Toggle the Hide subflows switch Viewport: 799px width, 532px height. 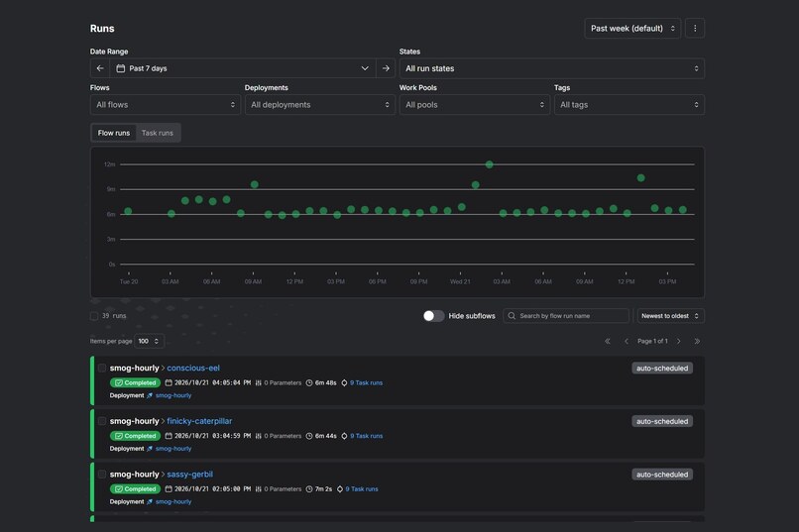(433, 316)
